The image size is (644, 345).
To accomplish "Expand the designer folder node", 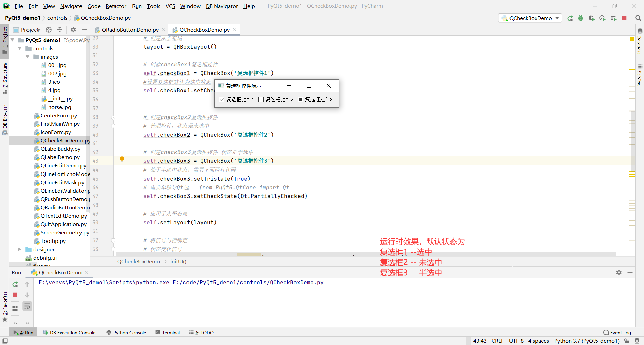I will [20, 249].
